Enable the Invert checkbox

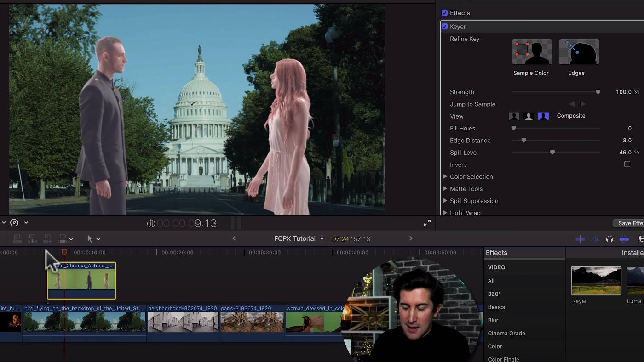(627, 164)
